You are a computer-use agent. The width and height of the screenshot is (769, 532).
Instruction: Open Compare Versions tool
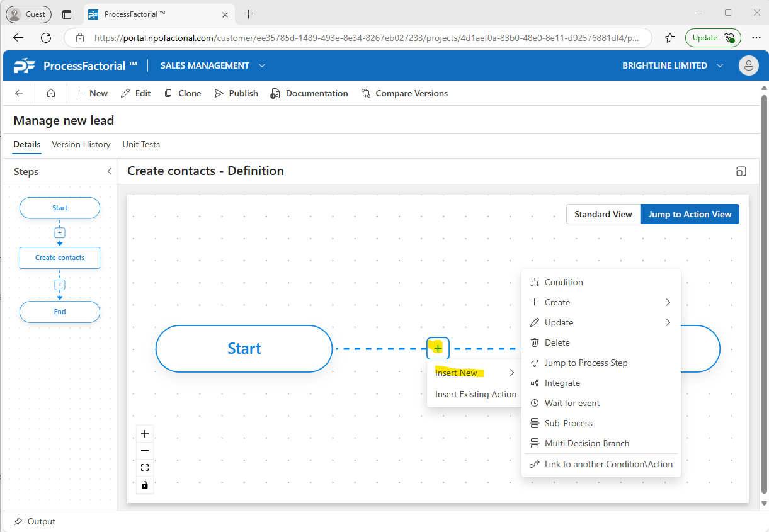(404, 93)
